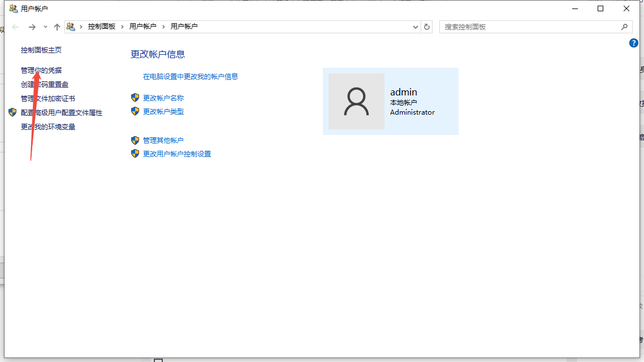Screen dimensions: 644x362
Task: Click shield icon beside 配置高级用户配置文件属性
Action: point(12,112)
